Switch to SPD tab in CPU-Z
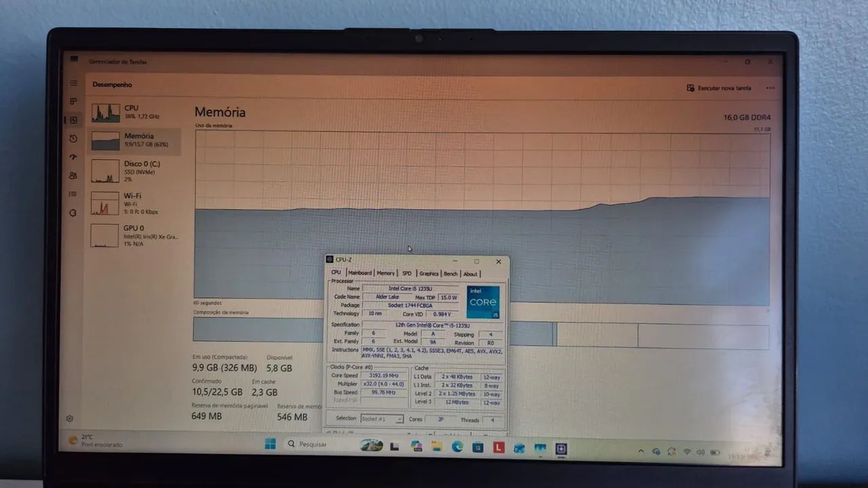The image size is (868, 488). [x=407, y=273]
